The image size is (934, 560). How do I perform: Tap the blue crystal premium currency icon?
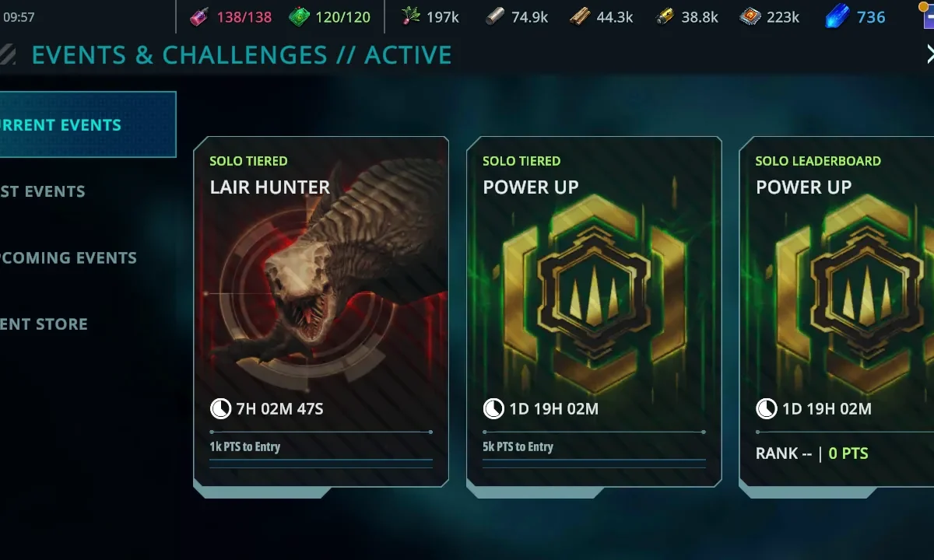pos(837,16)
